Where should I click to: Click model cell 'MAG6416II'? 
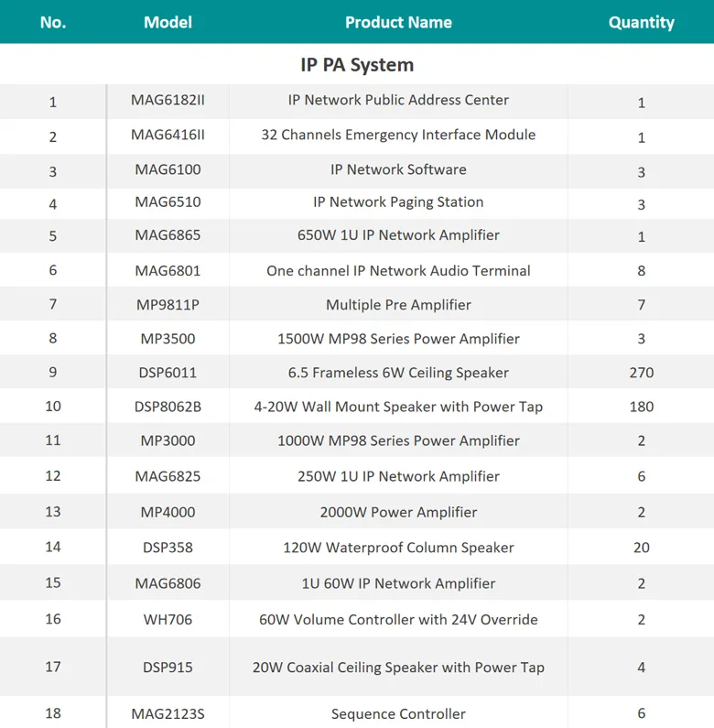[168, 135]
